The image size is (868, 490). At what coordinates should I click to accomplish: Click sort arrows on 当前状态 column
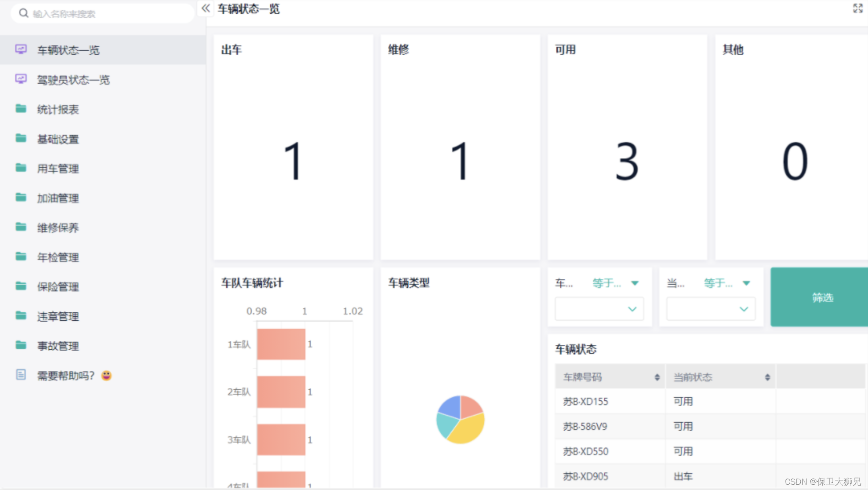[x=767, y=377]
